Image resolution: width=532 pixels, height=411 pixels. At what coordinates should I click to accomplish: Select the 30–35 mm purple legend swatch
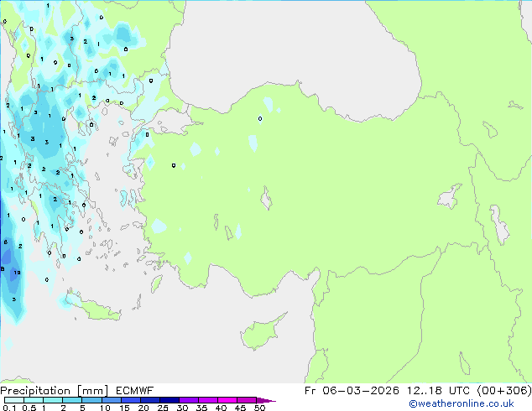tap(189, 400)
